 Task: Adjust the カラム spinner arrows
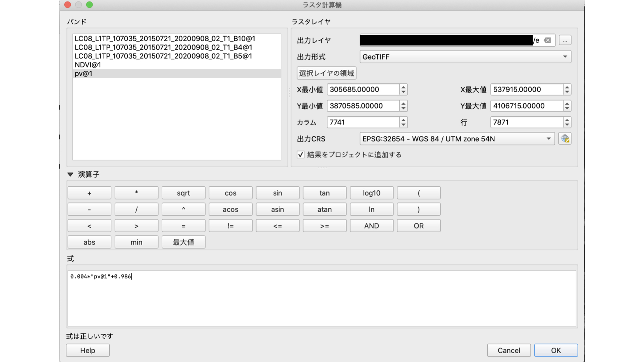tap(404, 122)
